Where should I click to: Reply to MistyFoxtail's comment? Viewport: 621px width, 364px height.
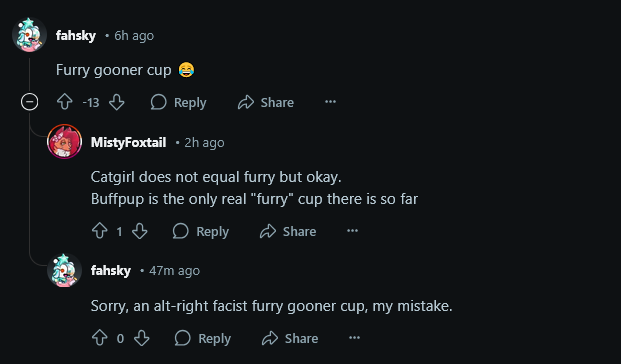click(201, 231)
